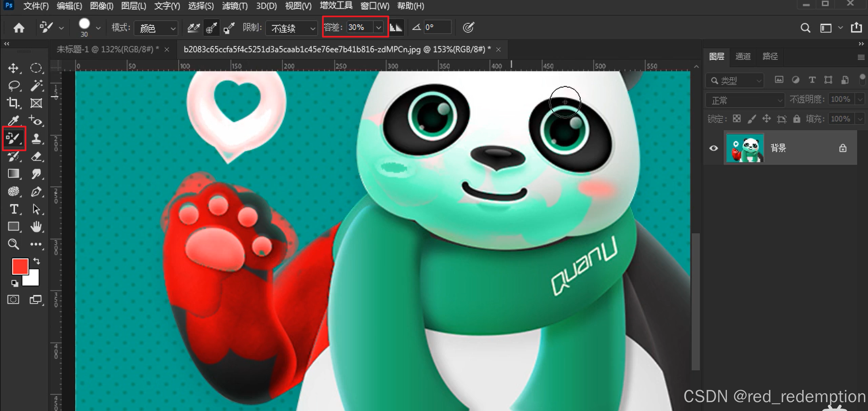The height and width of the screenshot is (411, 868).
Task: Switch to the 通道 tab
Action: [743, 56]
